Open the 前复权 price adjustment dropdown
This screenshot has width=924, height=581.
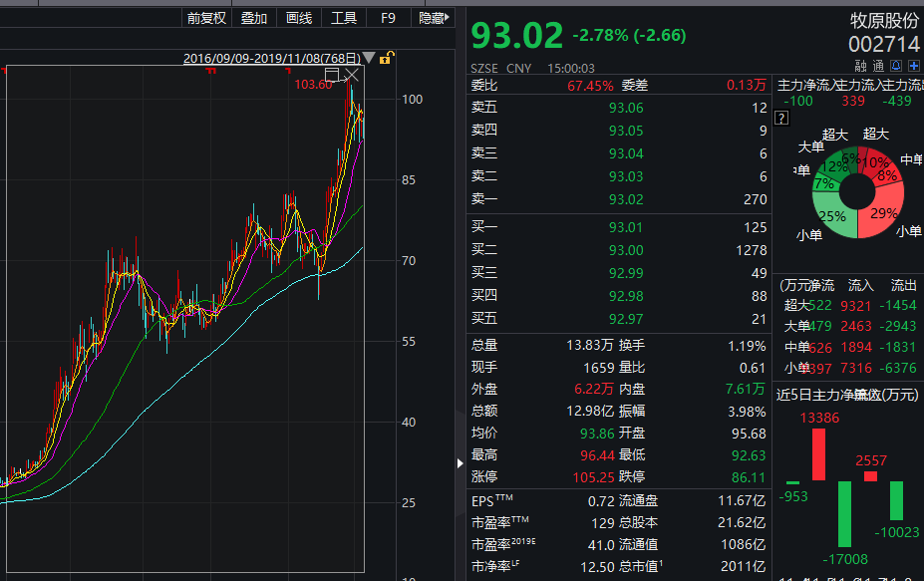pyautogui.click(x=206, y=18)
